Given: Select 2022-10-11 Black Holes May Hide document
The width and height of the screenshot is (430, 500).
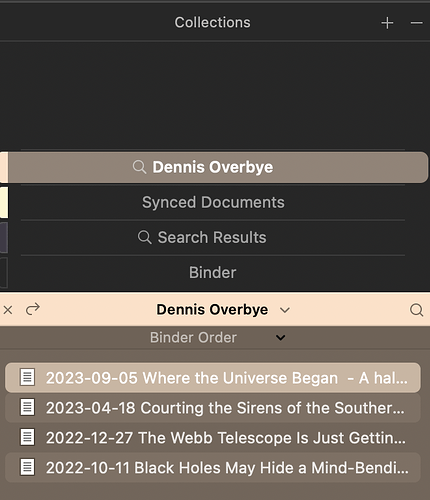Looking at the screenshot, I should pos(213,468).
